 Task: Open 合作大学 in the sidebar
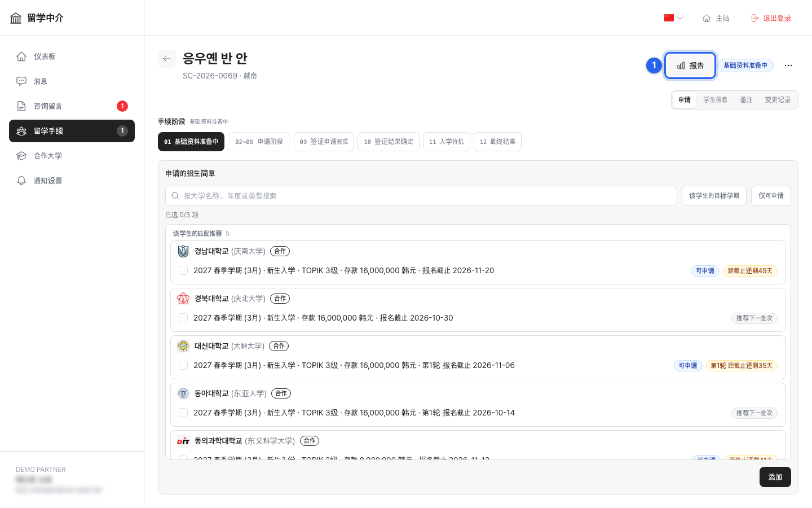(x=72, y=156)
